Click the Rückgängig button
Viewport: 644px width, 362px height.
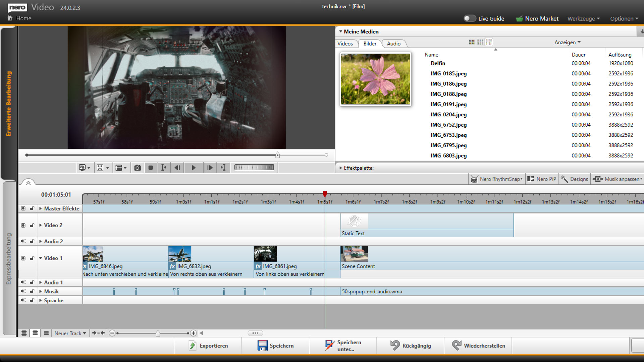[411, 346]
